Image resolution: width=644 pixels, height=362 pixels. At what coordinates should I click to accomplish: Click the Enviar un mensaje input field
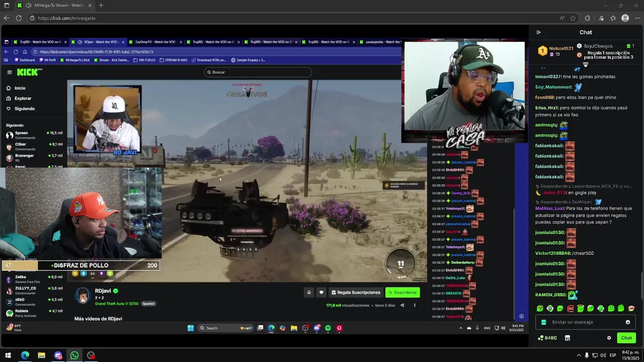coord(586,322)
